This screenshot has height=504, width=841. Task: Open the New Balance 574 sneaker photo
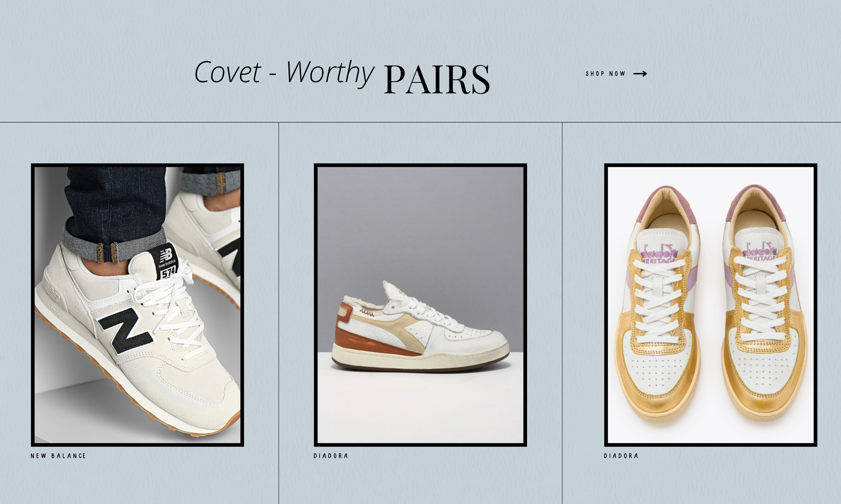[x=137, y=305]
